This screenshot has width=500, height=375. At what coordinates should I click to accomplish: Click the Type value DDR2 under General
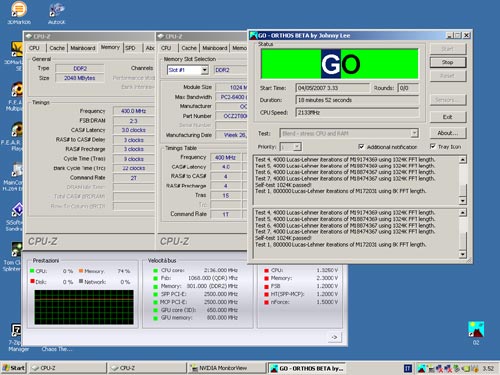80,68
